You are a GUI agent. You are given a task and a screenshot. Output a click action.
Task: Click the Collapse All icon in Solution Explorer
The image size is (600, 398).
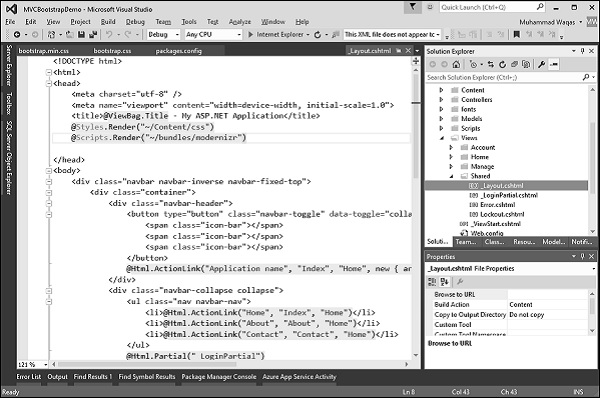point(514,64)
